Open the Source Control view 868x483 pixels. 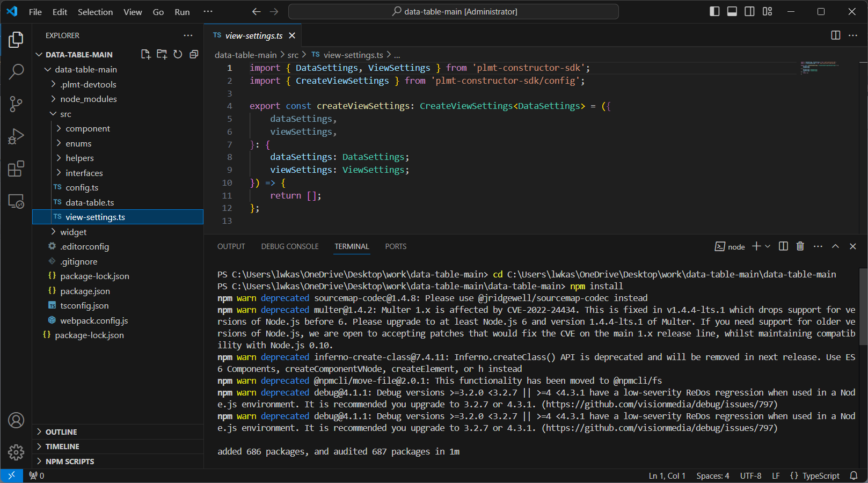(x=16, y=104)
